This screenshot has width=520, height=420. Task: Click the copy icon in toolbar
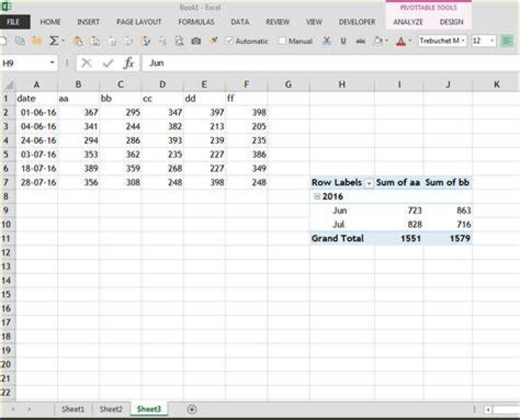click(20, 41)
